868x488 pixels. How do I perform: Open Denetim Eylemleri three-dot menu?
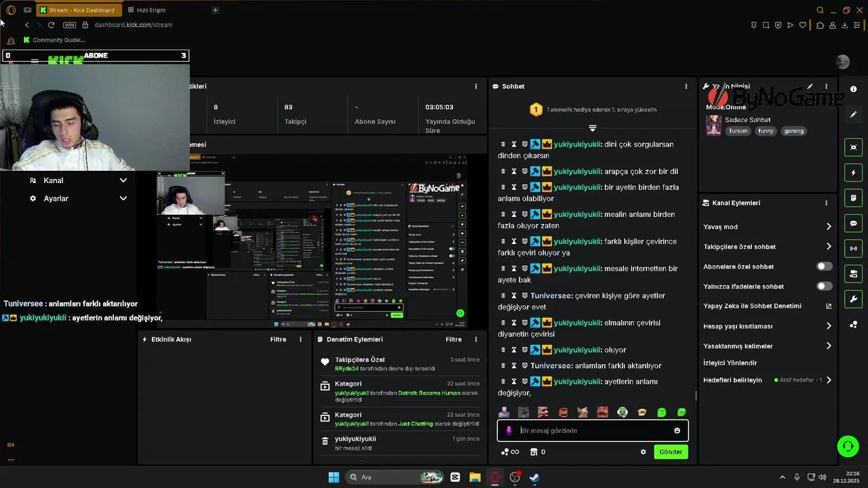coord(476,339)
